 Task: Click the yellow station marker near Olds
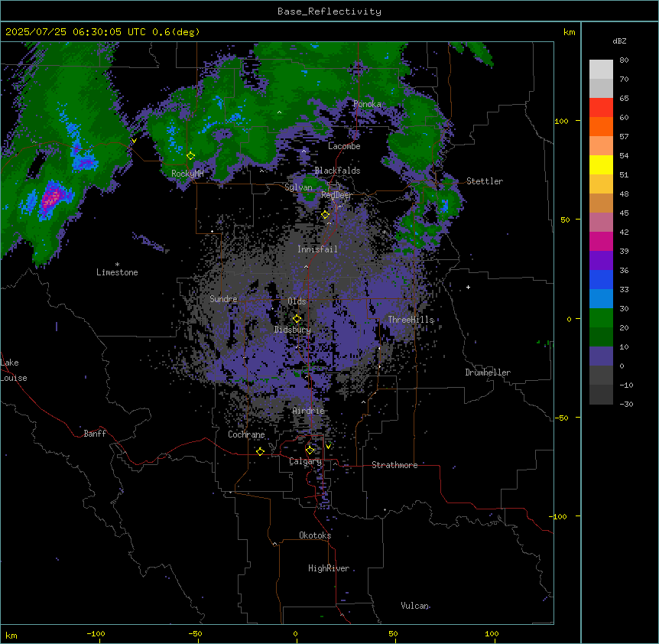coord(297,319)
